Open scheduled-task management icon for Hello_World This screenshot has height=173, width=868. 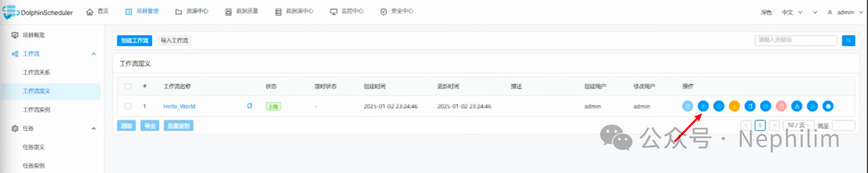(766, 106)
